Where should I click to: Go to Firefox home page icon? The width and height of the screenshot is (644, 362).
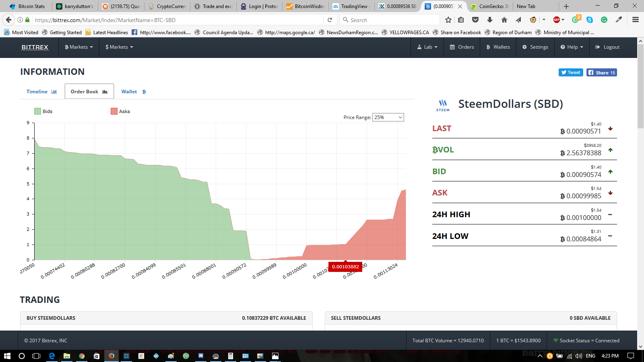point(504,20)
